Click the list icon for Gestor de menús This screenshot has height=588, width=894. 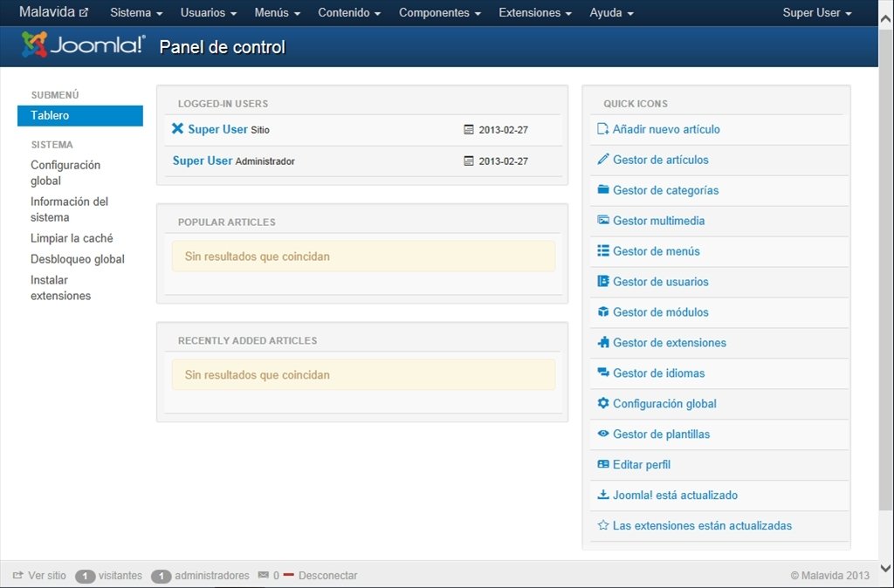(x=602, y=250)
